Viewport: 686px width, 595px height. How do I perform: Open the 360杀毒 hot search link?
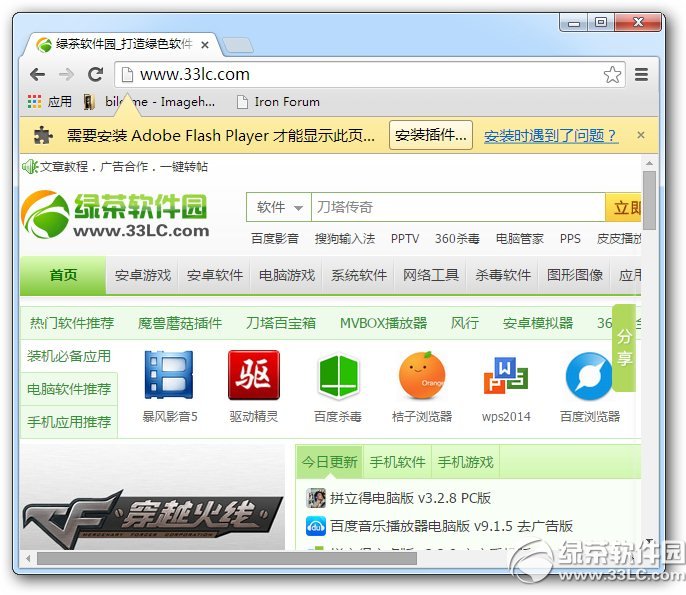click(457, 239)
